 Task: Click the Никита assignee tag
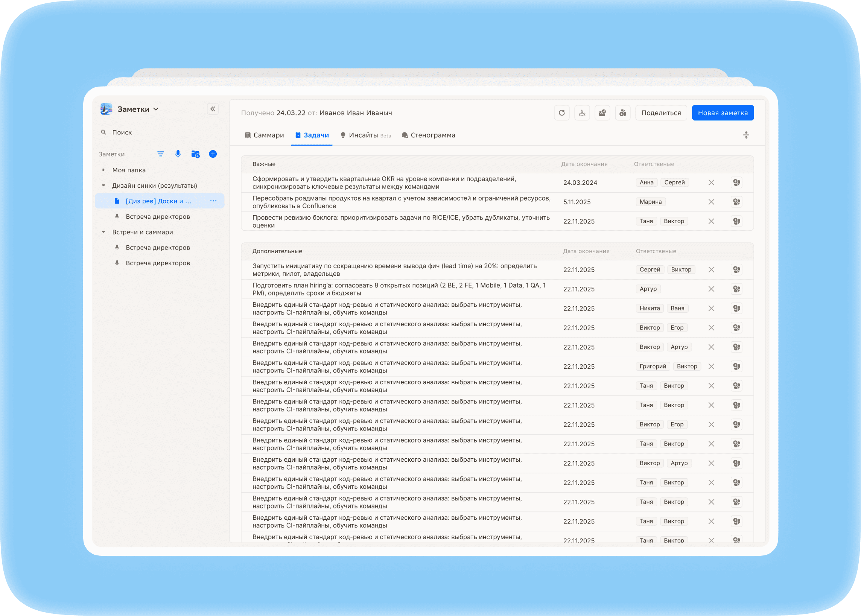pyautogui.click(x=650, y=309)
